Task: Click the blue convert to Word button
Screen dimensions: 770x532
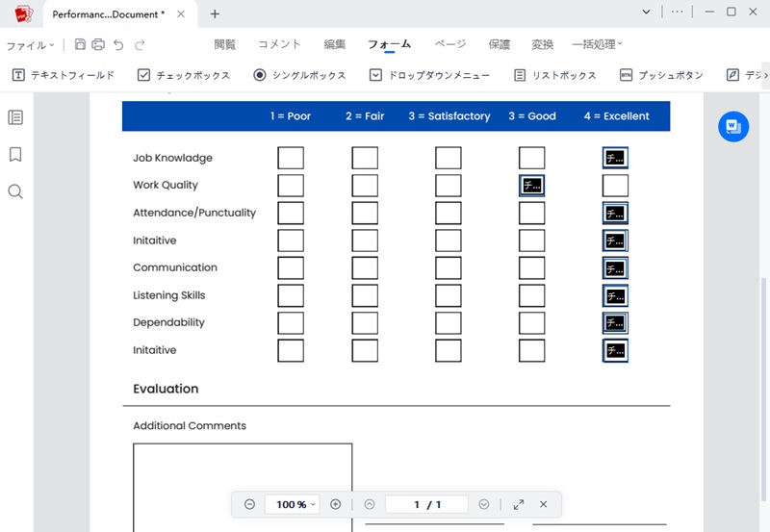Action: [733, 127]
